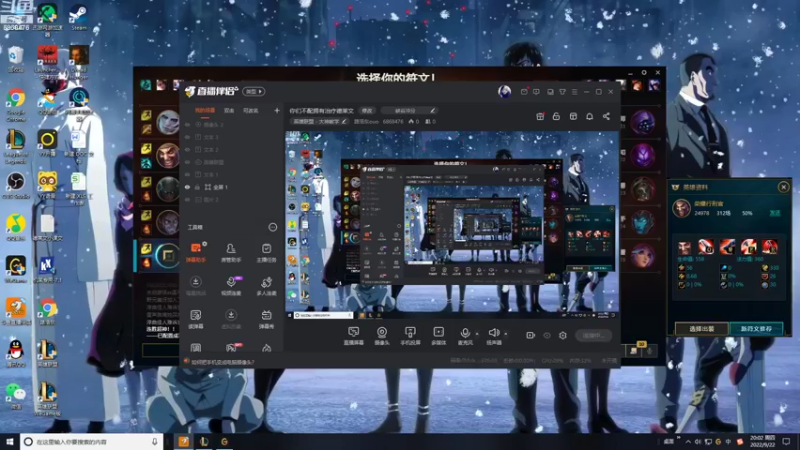Click the gift box icon in the top-right

(x=540, y=116)
